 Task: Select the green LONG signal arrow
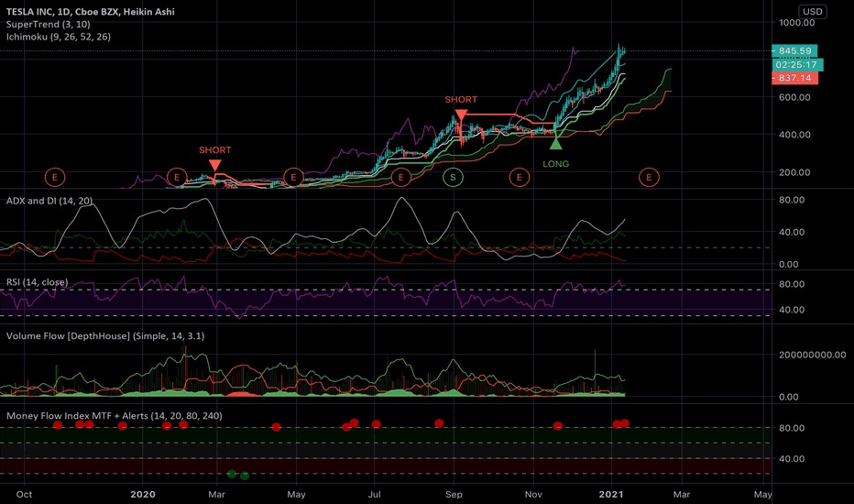coord(555,144)
